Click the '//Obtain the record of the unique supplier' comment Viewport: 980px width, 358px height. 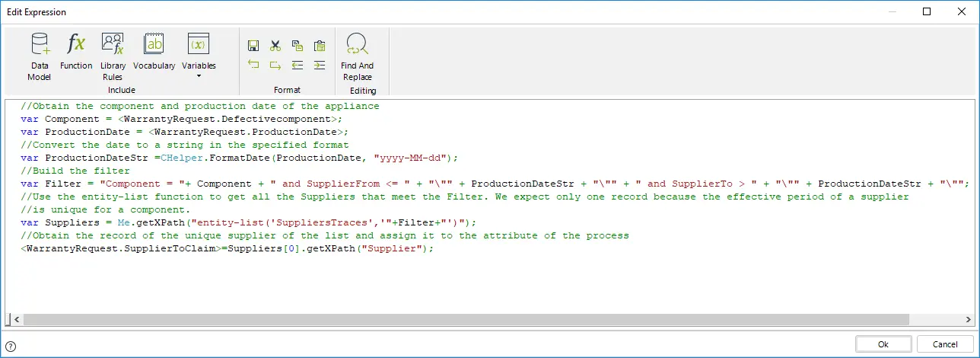point(325,235)
